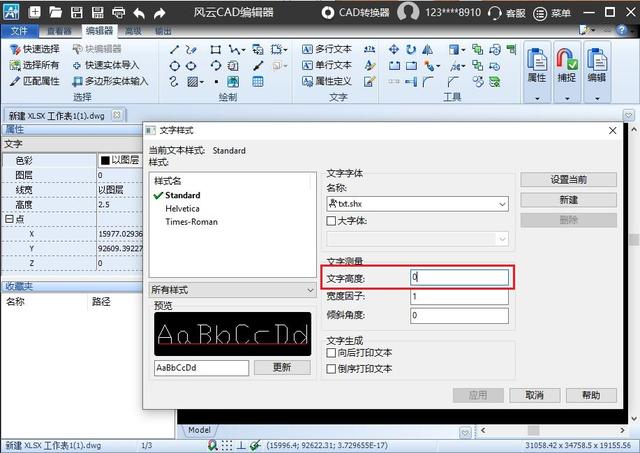Screen dimensions: 640x453
Task: Create a new file from title bar icon
Action: coord(35,12)
